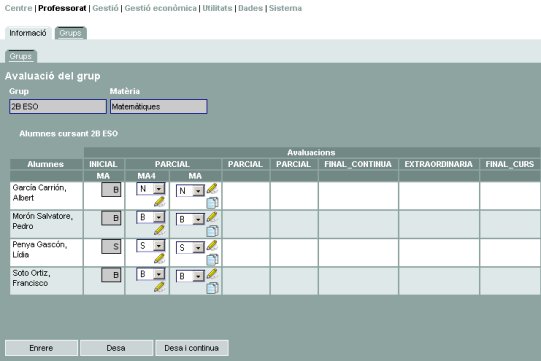The height and width of the screenshot is (361, 541).
Task: Click the Enrere button
Action: tap(41, 348)
